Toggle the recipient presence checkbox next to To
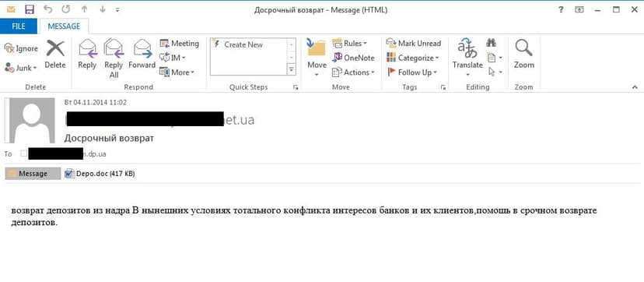The width and height of the screenshot is (644, 282). coord(23,153)
